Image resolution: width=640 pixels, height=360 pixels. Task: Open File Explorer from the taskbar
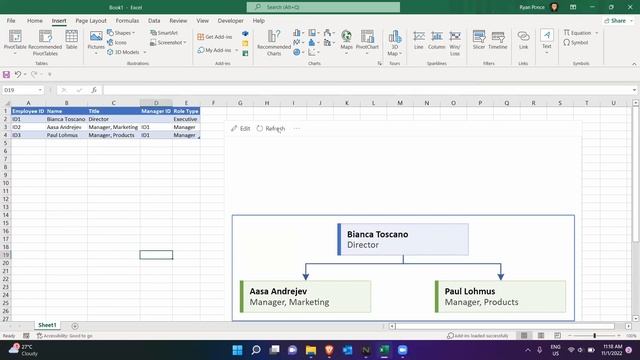coord(311,350)
